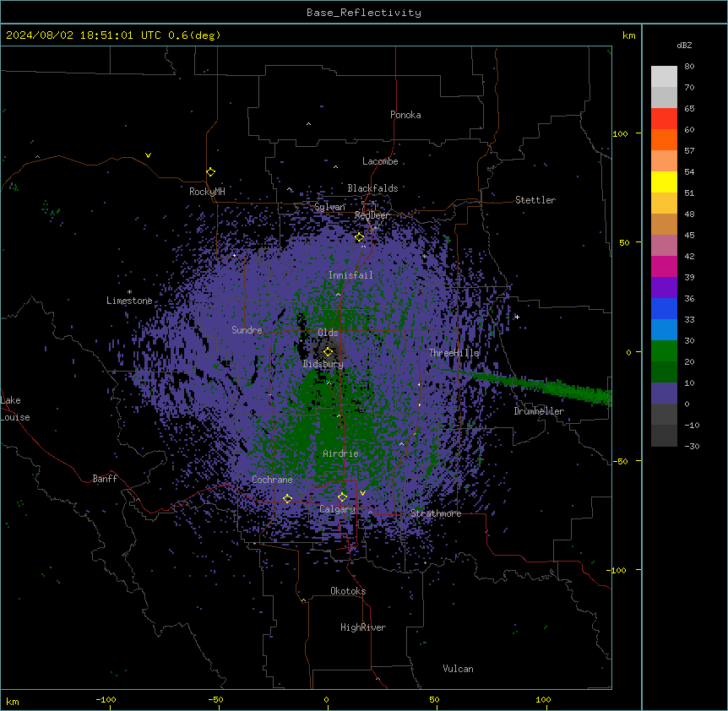
Task: Click the RockyMH label on map
Action: click(207, 192)
